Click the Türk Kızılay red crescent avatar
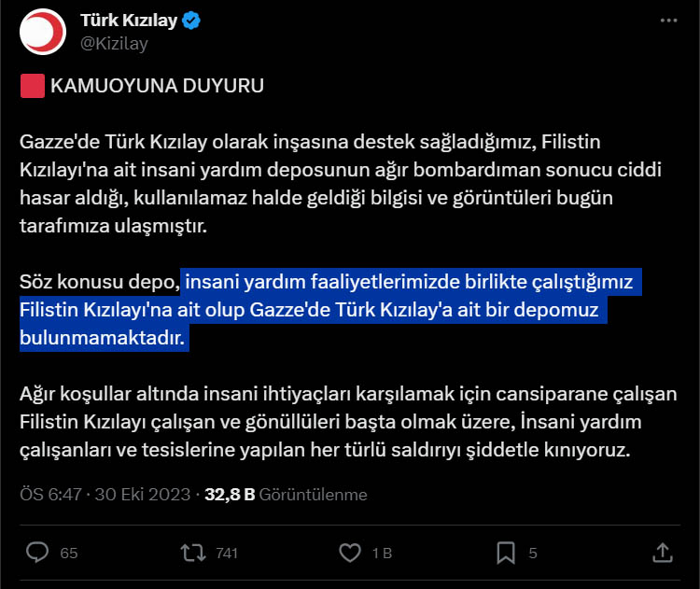The width and height of the screenshot is (700, 589). [43, 32]
